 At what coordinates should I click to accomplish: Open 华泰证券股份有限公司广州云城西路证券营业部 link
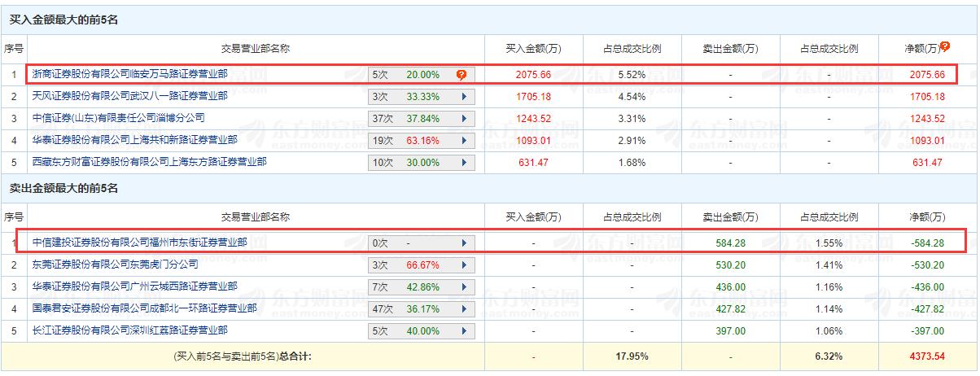point(134,286)
